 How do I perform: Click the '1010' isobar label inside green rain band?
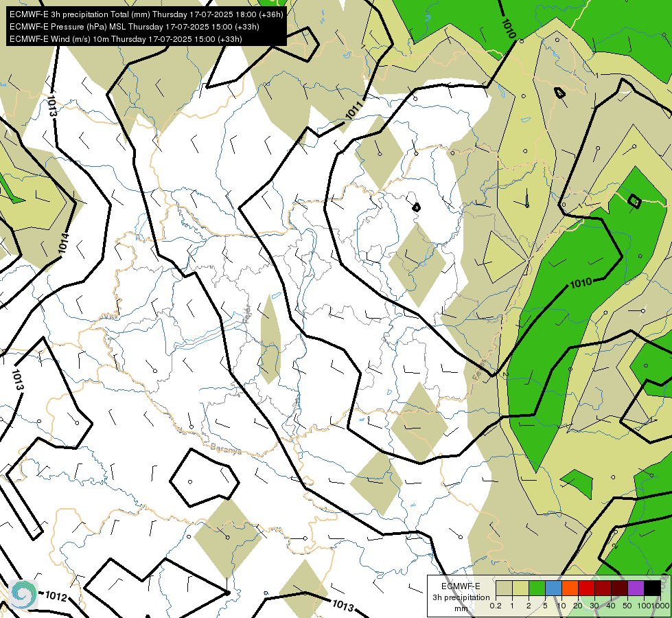click(581, 283)
